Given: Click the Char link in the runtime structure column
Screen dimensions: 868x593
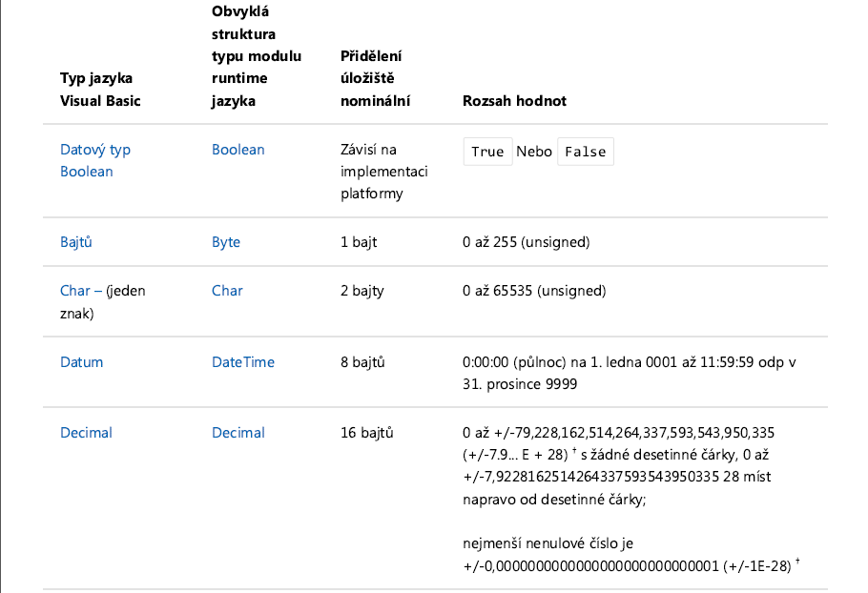Looking at the screenshot, I should point(227,291).
